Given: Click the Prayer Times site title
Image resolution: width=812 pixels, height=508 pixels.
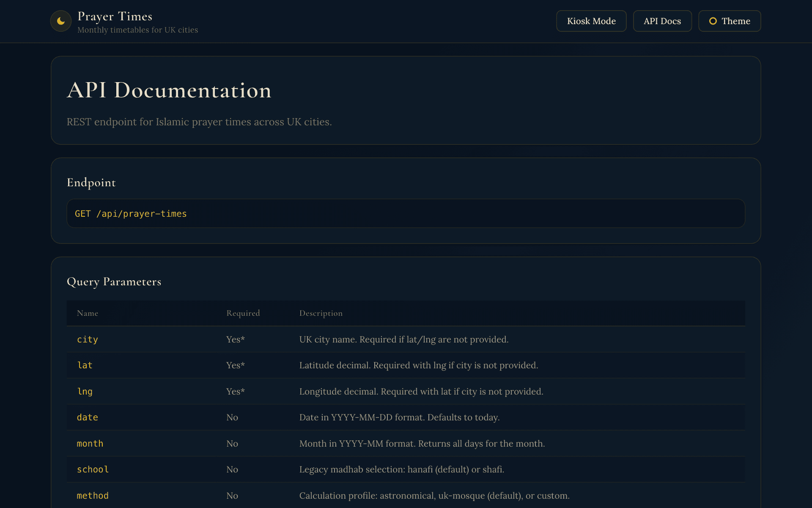Looking at the screenshot, I should (x=115, y=16).
